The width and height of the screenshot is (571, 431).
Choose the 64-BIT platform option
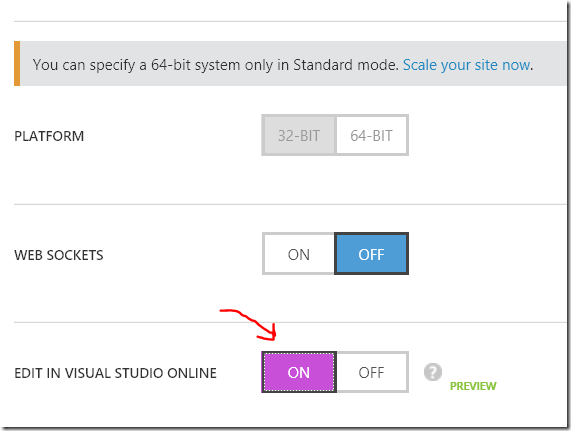point(371,135)
